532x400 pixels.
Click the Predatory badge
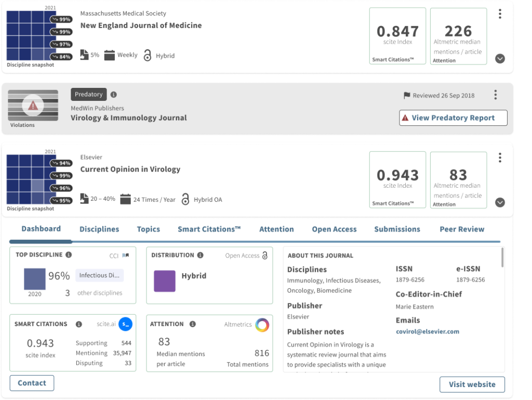click(x=88, y=94)
